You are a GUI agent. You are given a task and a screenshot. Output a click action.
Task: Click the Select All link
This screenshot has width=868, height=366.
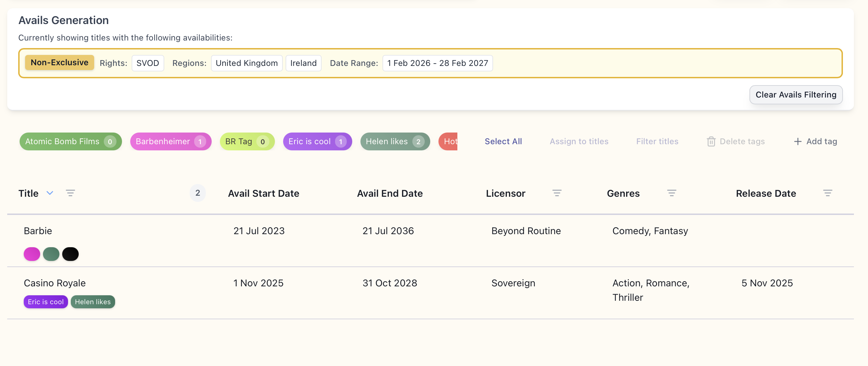coord(503,141)
